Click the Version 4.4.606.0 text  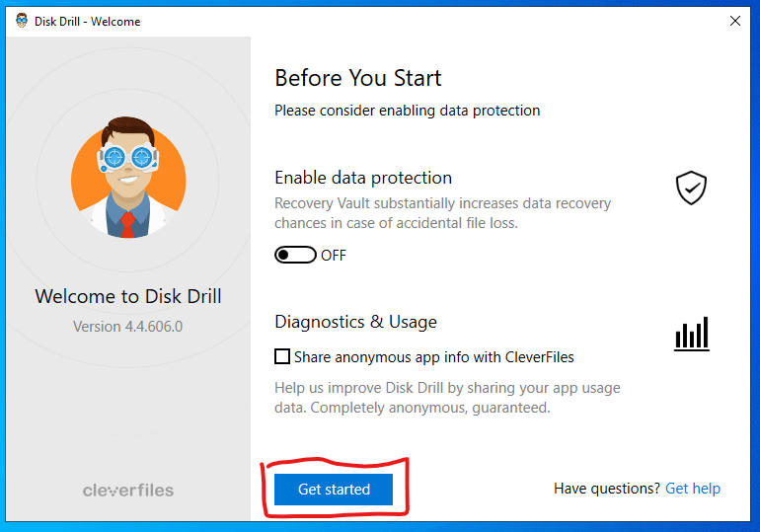pyautogui.click(x=128, y=327)
